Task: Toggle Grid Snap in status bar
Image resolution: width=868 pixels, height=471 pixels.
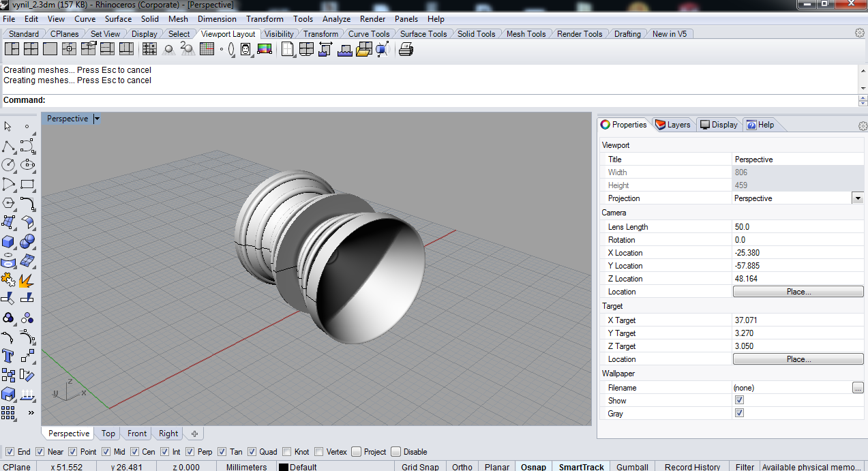Action: click(420, 467)
